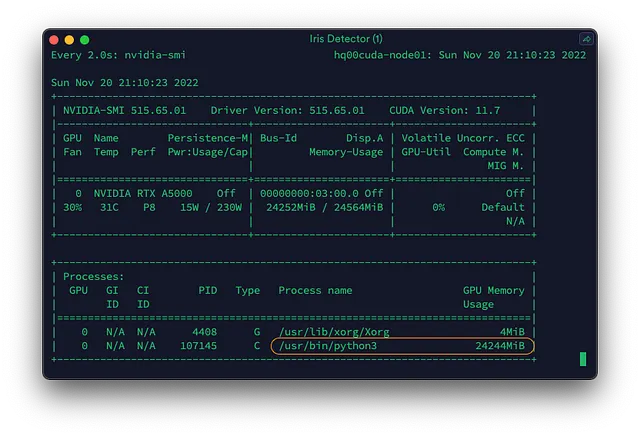Click the 'Processes:' section label
The image size is (640, 436).
coord(93,276)
